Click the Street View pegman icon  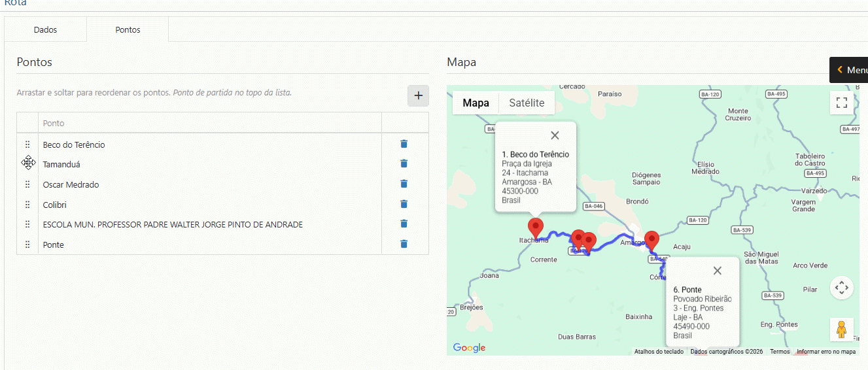pos(842,329)
